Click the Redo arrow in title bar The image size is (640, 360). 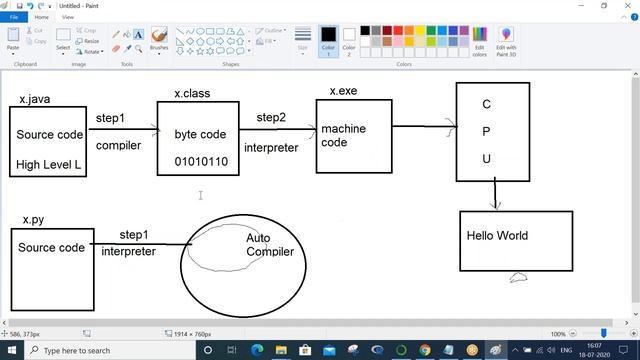point(41,6)
